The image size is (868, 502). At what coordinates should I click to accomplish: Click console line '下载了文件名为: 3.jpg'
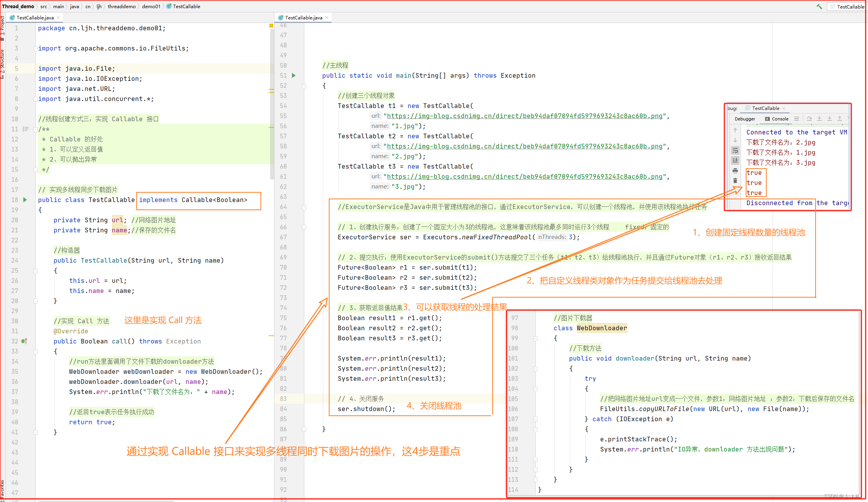point(781,162)
